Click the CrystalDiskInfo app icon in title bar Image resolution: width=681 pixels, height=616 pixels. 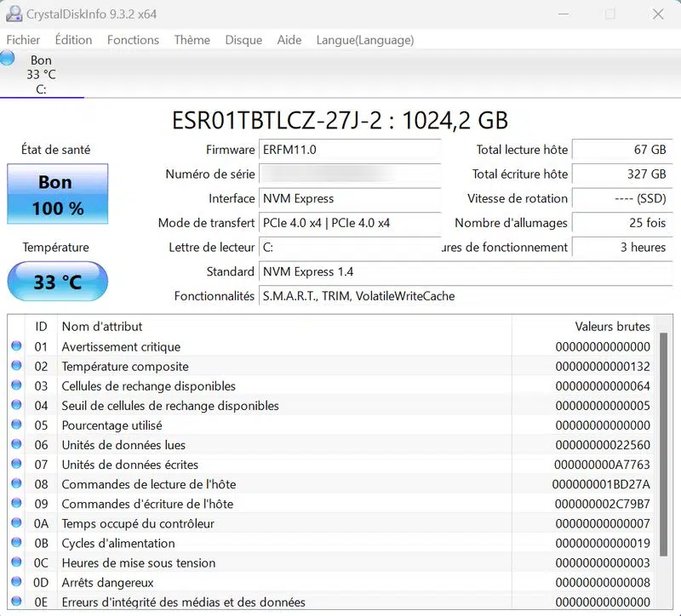click(x=14, y=14)
